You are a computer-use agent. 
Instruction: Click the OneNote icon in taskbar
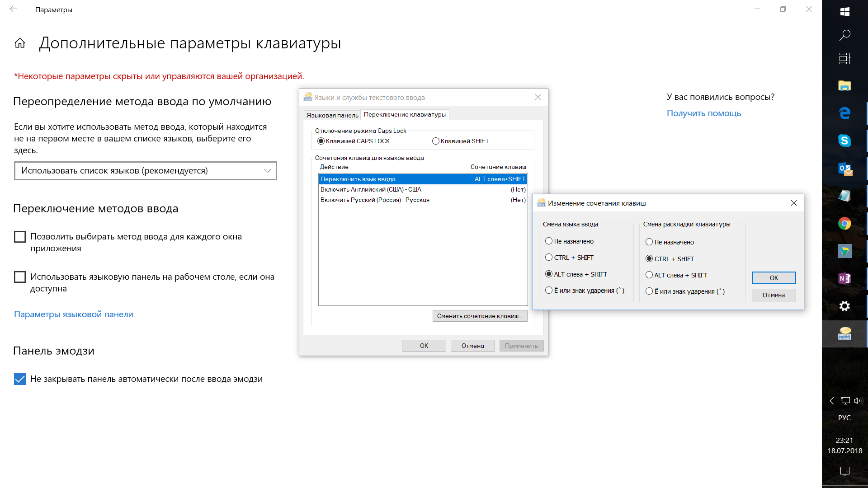point(845,278)
